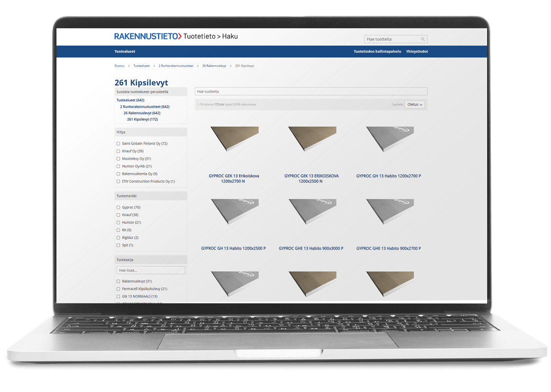Screen dimensions: 551x392
Task: Click the Rakennustieto logo
Action: [x=148, y=36]
